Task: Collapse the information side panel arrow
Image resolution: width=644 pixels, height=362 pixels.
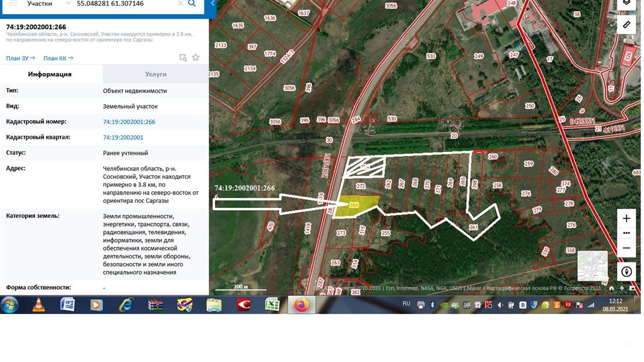Action: click(x=213, y=5)
